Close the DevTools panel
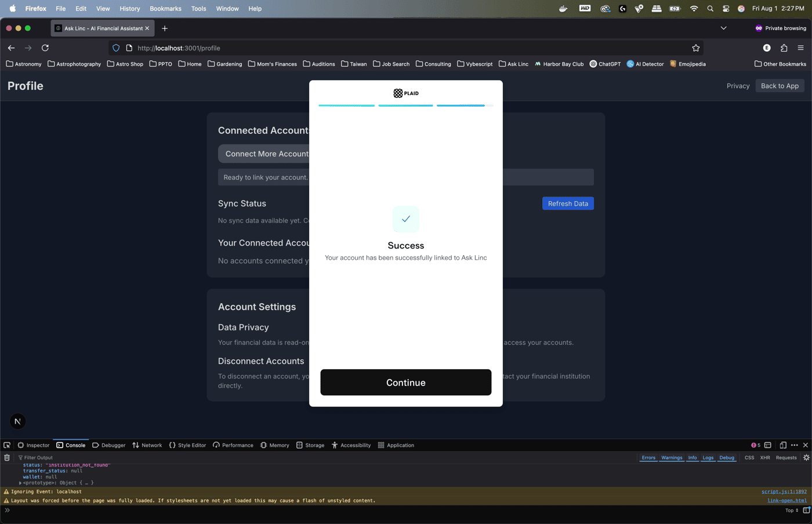 [x=806, y=445]
